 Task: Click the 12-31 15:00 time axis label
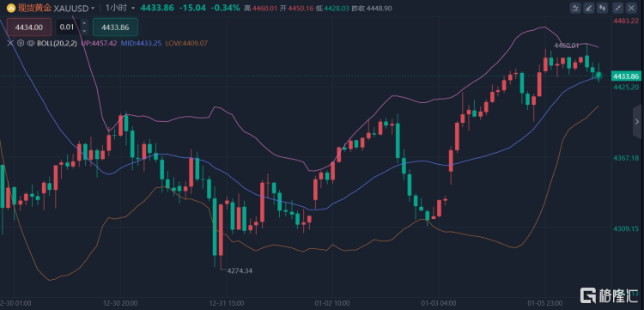[227, 303]
